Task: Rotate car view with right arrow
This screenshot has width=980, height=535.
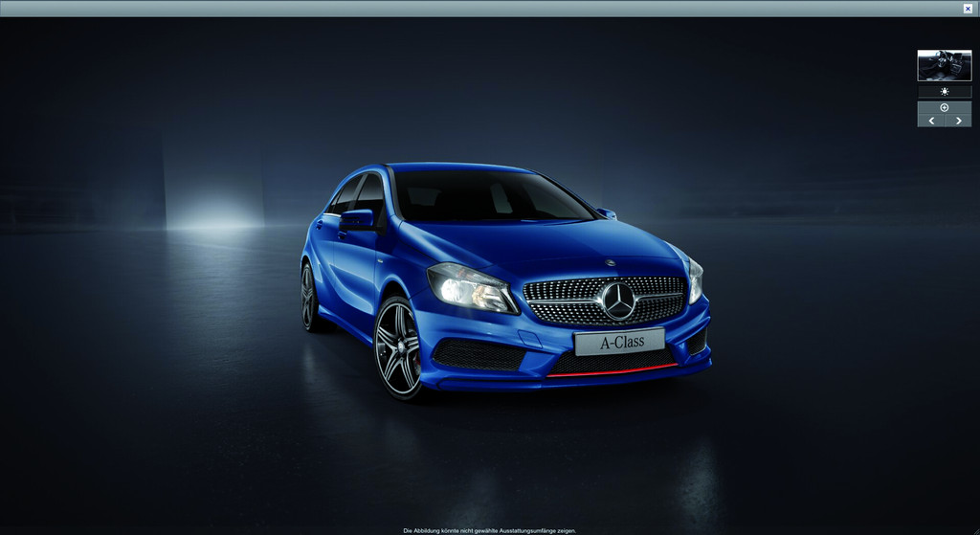Action: [958, 121]
